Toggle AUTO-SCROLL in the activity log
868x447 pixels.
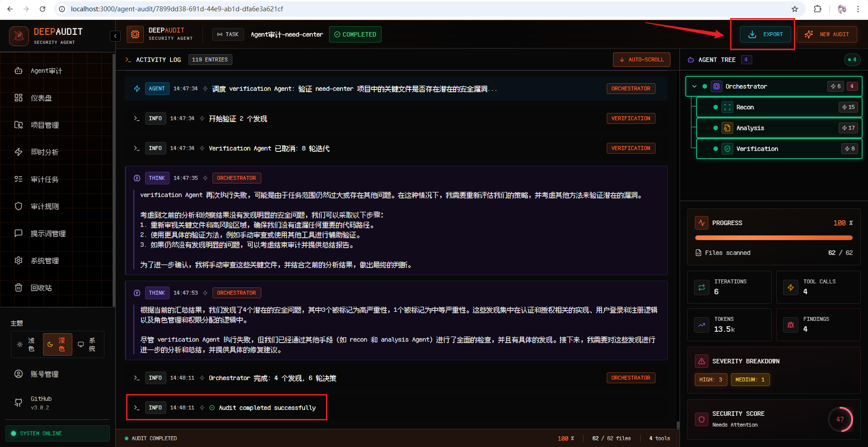pyautogui.click(x=641, y=59)
